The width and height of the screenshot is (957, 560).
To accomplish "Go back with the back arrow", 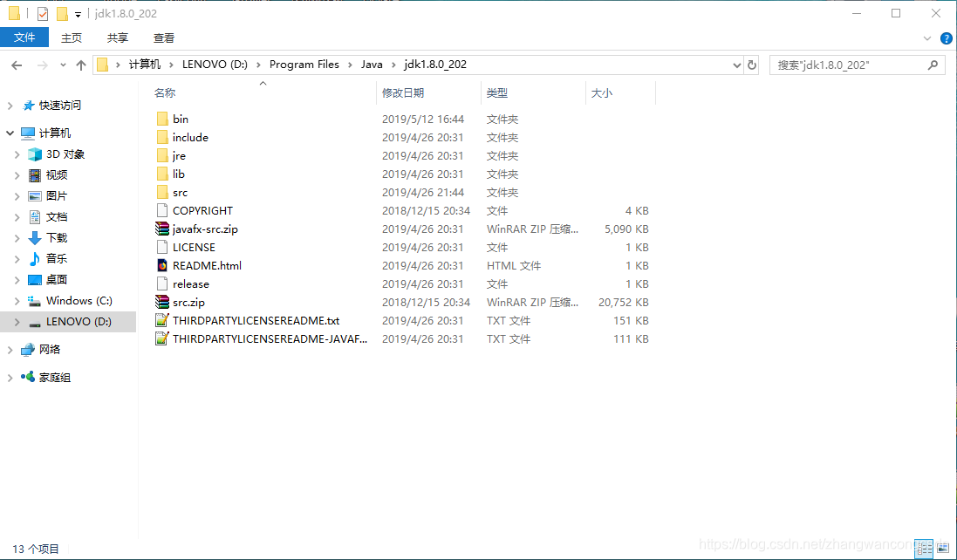I will [17, 65].
